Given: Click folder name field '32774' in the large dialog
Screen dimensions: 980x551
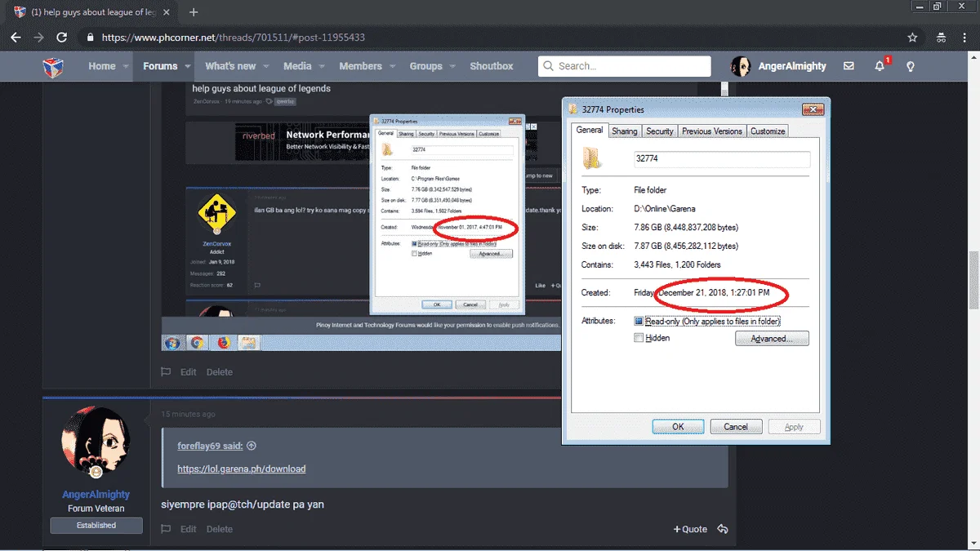Looking at the screenshot, I should point(722,159).
